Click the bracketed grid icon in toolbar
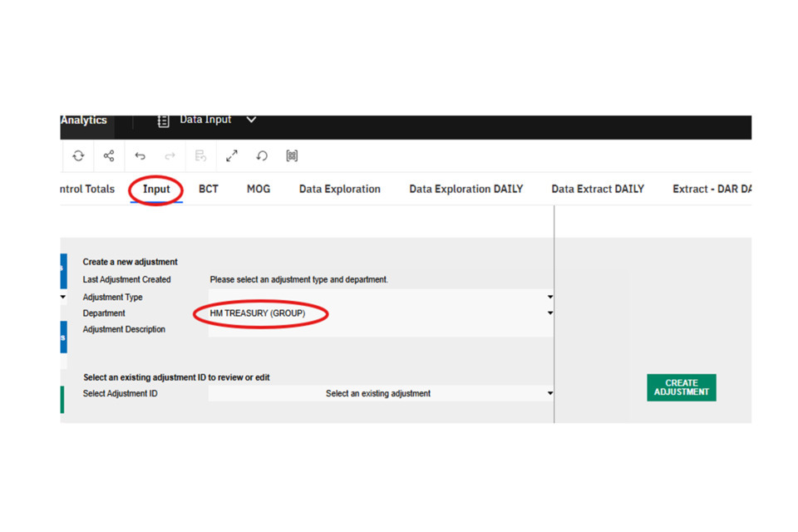Image resolution: width=798 pixels, height=532 pixels. point(292,156)
